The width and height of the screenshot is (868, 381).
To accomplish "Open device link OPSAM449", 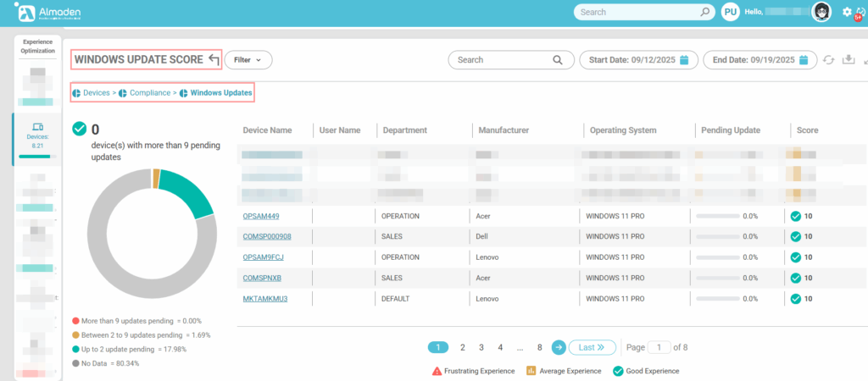I will coord(261,216).
